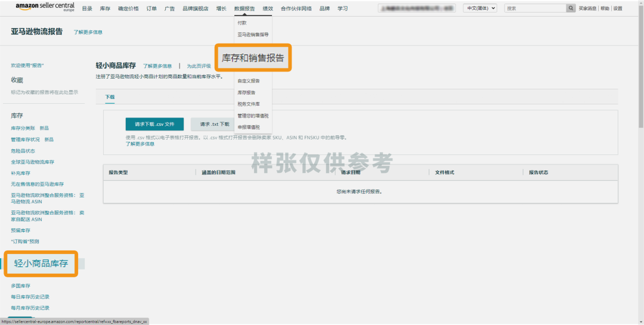This screenshot has height=325, width=644.
Task: Open the 买家消息 link at top right
Action: click(588, 8)
